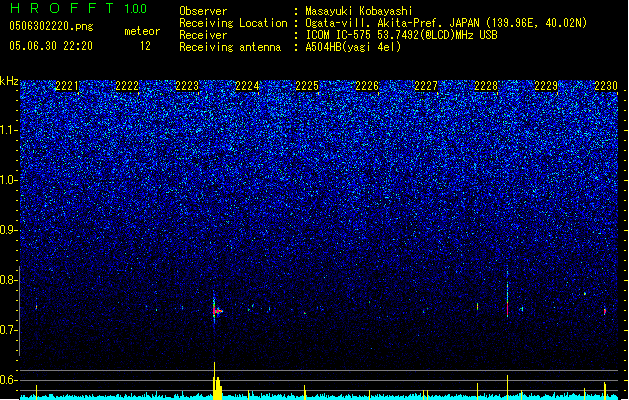Viewport: 629px width, 400px height.
Task: Click the 2229 time marker
Action: point(546,86)
